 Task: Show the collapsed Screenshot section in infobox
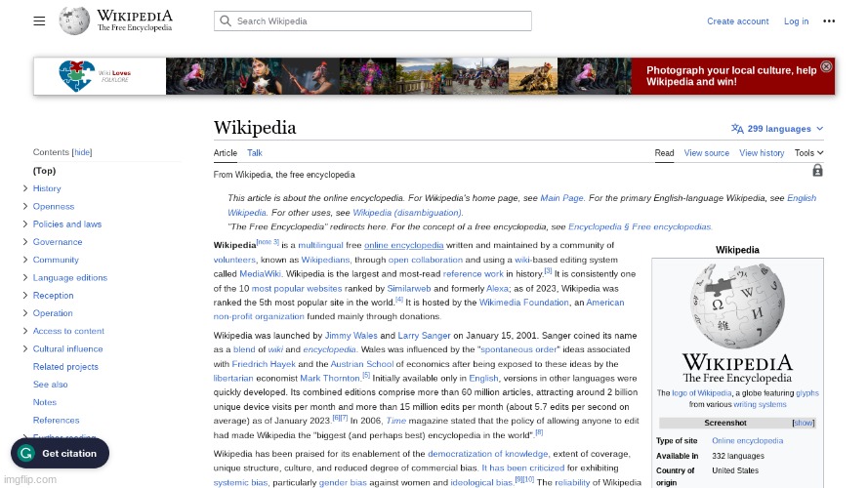[x=803, y=423]
